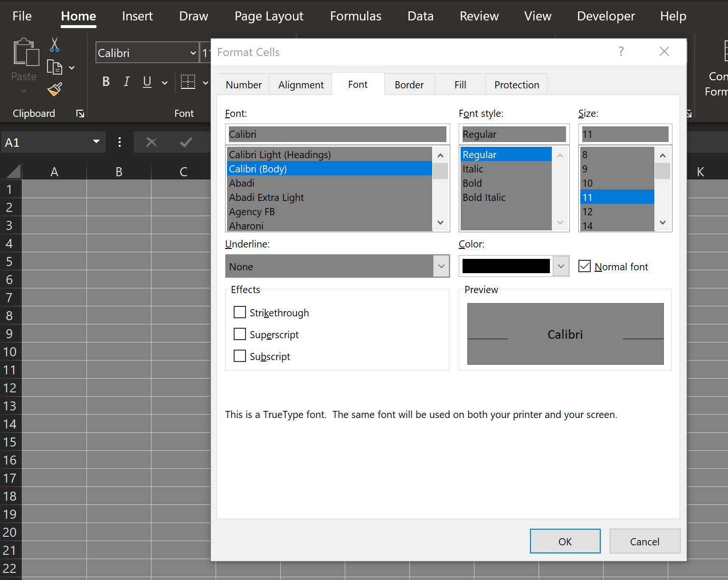Check the Superscript effect option
The height and width of the screenshot is (580, 728).
(x=240, y=334)
